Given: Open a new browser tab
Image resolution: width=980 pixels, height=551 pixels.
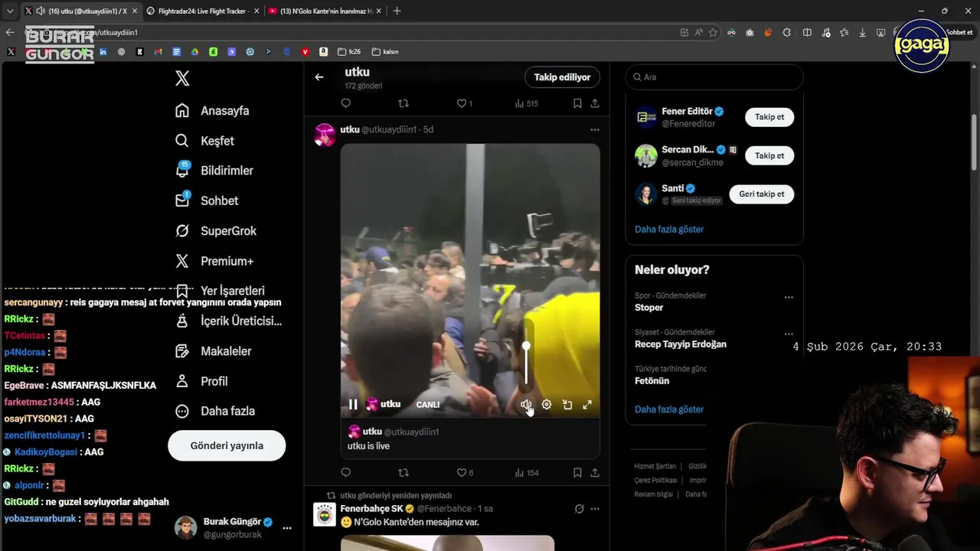Looking at the screenshot, I should [397, 11].
